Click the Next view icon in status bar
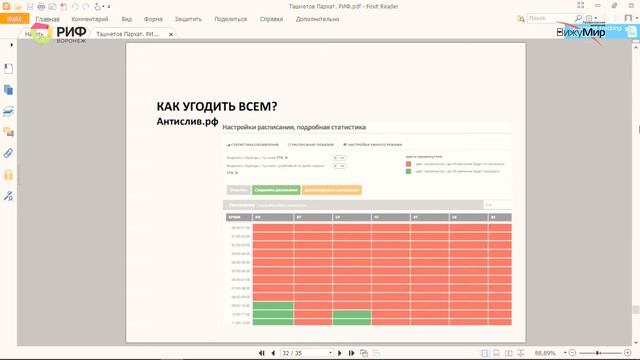 [376, 353]
